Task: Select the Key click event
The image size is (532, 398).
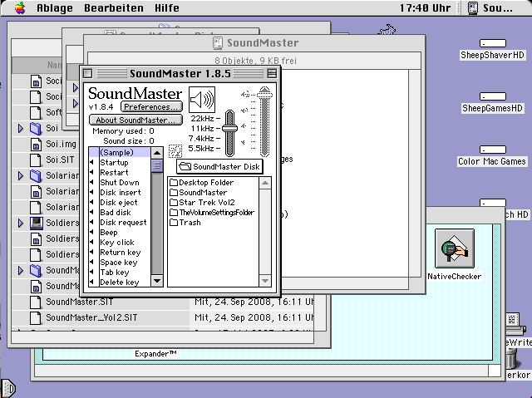Action: point(119,243)
